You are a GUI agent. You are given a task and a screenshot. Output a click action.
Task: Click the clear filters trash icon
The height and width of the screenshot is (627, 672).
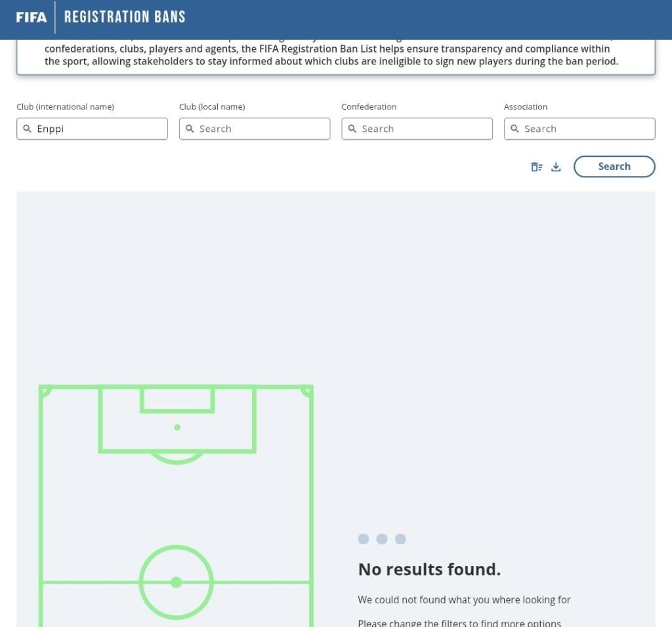pos(537,167)
